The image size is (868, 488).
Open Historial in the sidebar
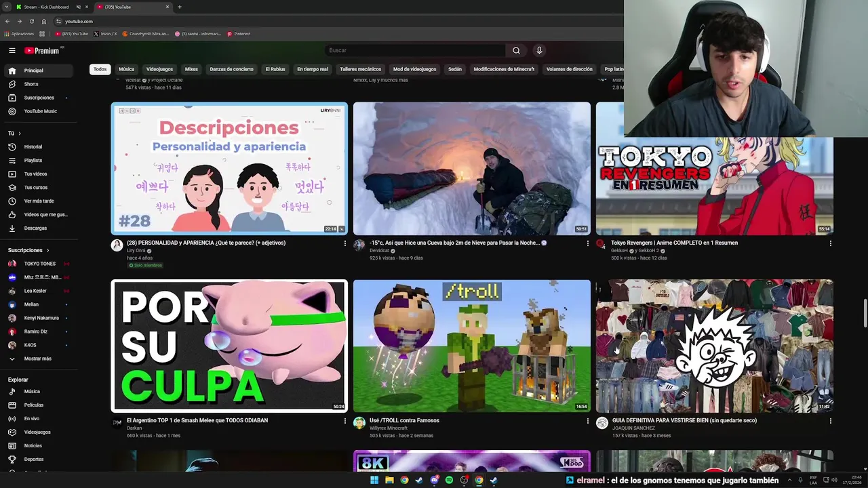(x=39, y=146)
